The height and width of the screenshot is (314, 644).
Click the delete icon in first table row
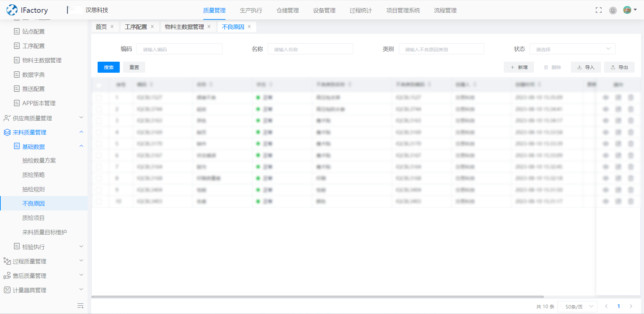pos(631,98)
